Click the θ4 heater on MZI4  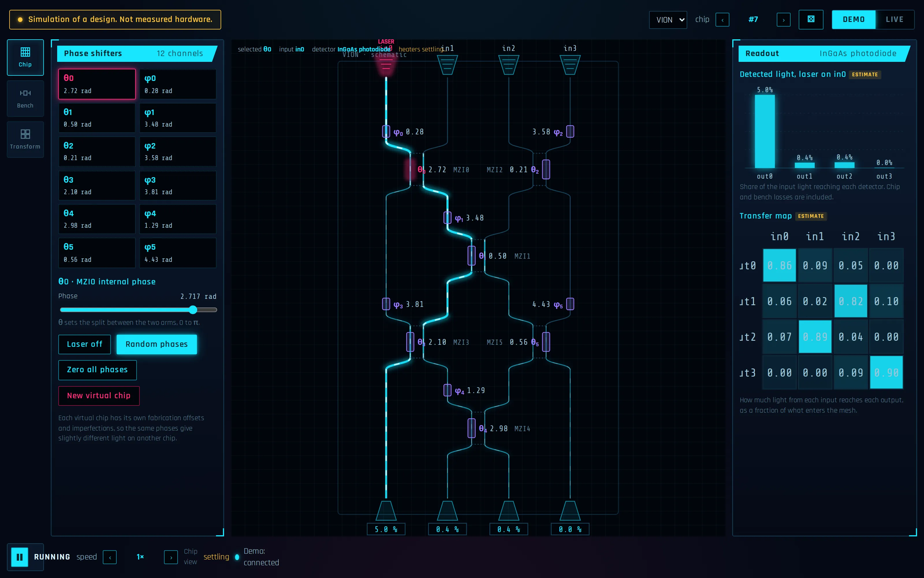point(472,428)
